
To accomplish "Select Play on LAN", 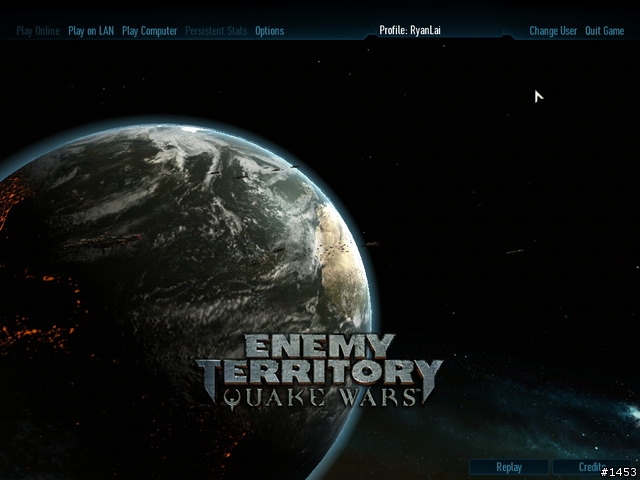I will pyautogui.click(x=91, y=31).
